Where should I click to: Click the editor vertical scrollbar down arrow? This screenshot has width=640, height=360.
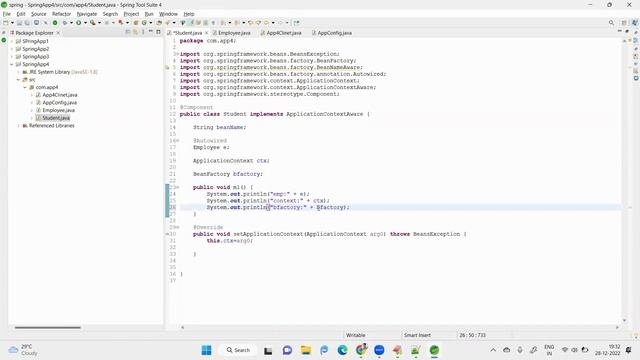624,320
